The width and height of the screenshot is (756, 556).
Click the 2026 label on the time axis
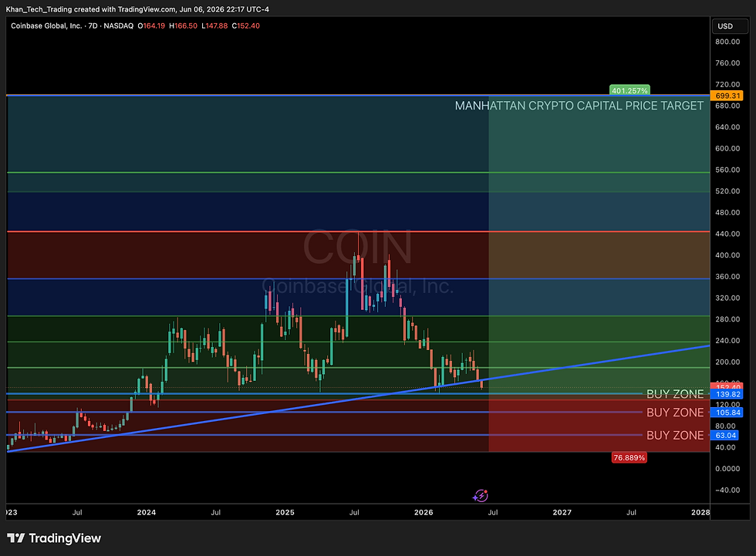(x=424, y=512)
